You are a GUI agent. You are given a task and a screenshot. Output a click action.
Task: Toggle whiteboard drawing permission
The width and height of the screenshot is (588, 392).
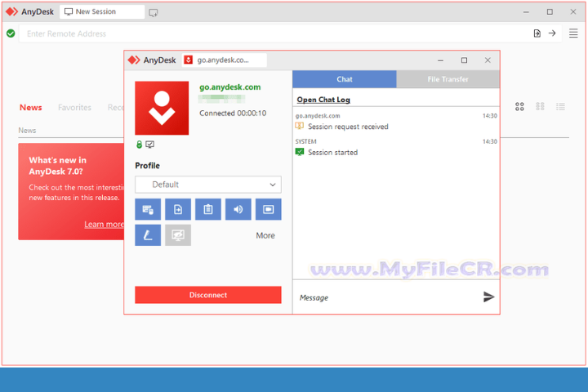click(148, 235)
